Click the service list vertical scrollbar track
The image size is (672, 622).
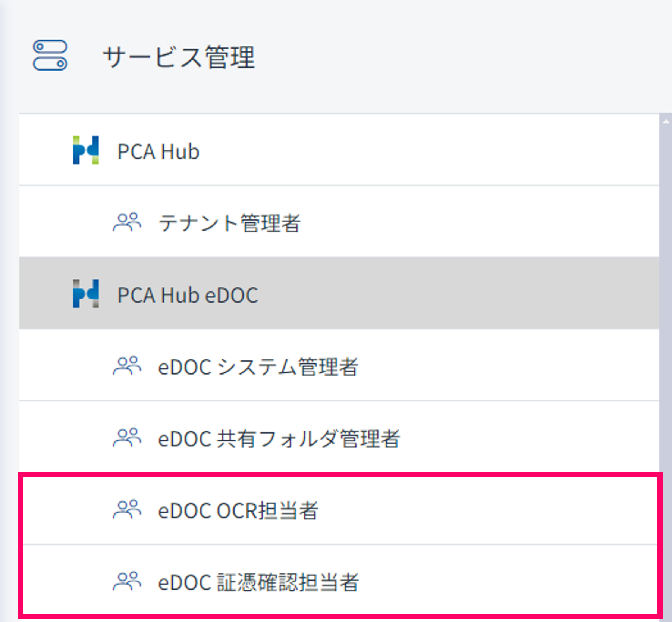[x=666, y=299]
